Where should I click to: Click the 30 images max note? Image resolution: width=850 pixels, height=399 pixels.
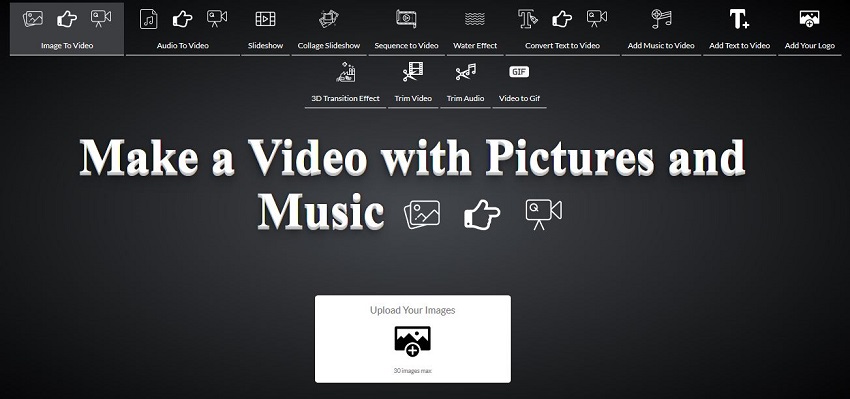point(413,371)
